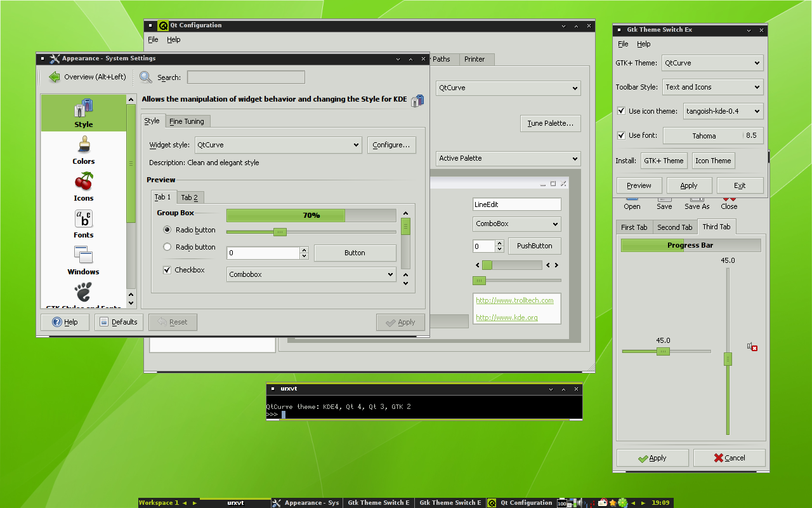This screenshot has height=508, width=812.
Task: Click the Tune Palette... button
Action: pos(551,123)
